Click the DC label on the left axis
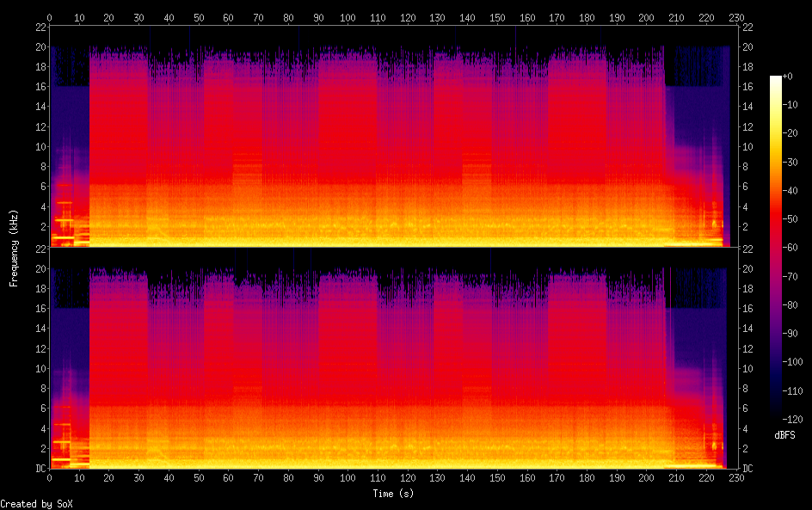This screenshot has width=812, height=510. 39,469
